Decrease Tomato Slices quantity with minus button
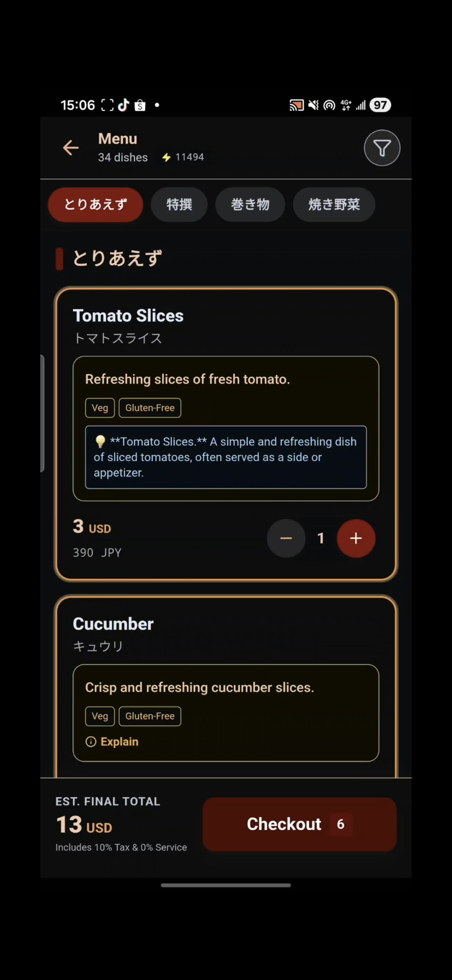Screen dimensions: 452x980 tap(286, 538)
